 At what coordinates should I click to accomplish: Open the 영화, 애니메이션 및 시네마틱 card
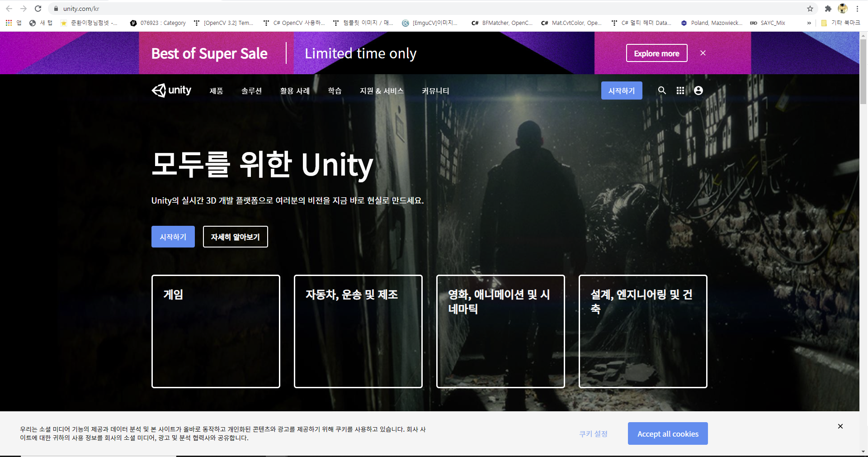pyautogui.click(x=500, y=331)
